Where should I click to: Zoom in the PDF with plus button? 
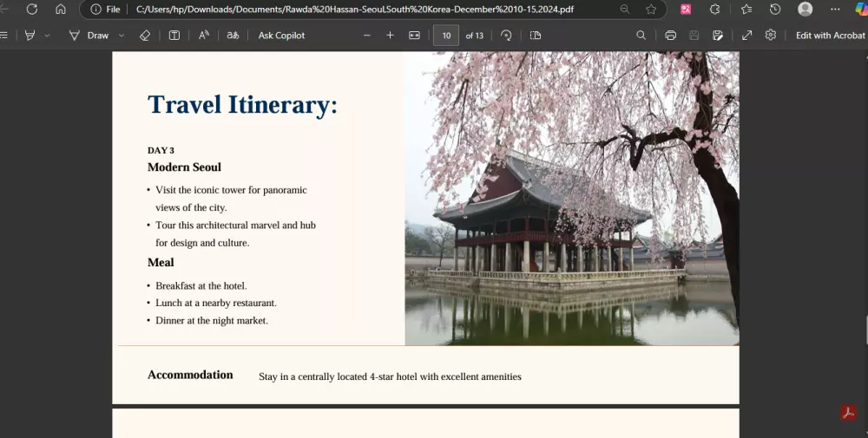pos(390,36)
